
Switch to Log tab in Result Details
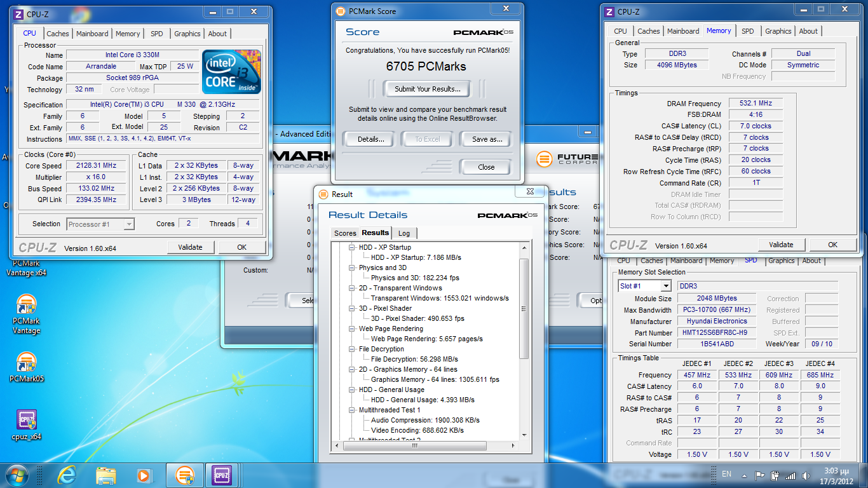tap(404, 233)
